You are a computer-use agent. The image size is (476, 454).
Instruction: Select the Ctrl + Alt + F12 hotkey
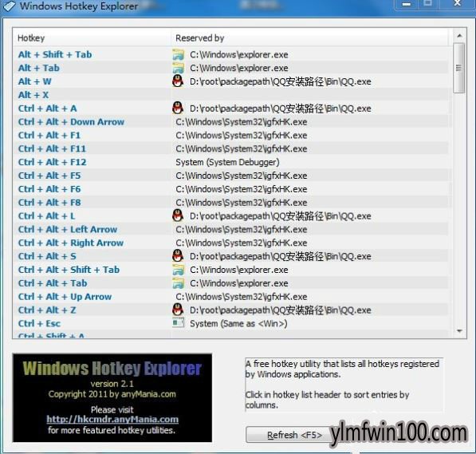click(x=52, y=162)
